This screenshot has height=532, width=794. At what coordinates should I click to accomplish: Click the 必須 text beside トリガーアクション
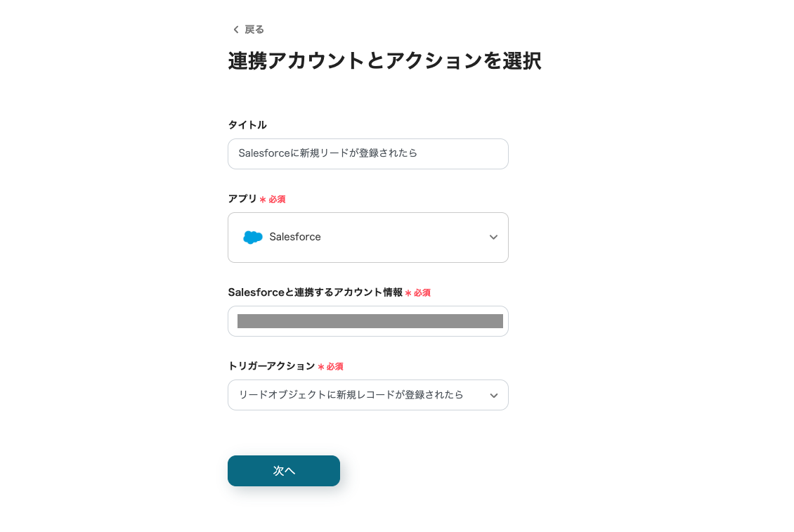[334, 367]
